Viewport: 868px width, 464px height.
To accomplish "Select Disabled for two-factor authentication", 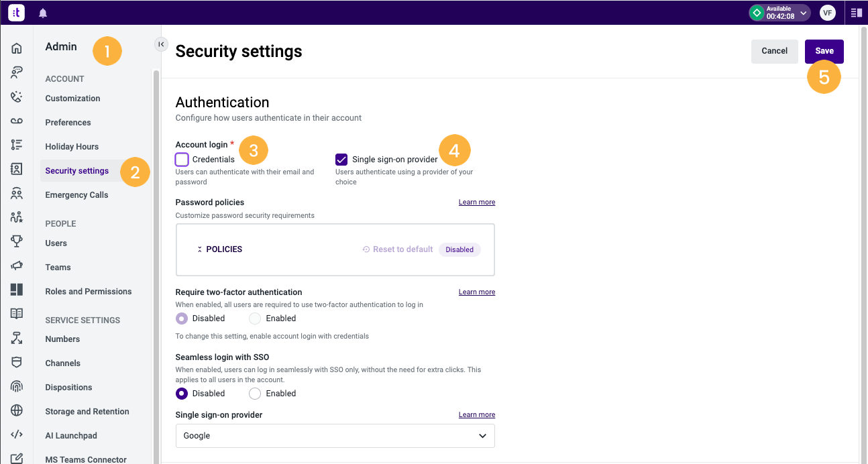I will click(182, 318).
